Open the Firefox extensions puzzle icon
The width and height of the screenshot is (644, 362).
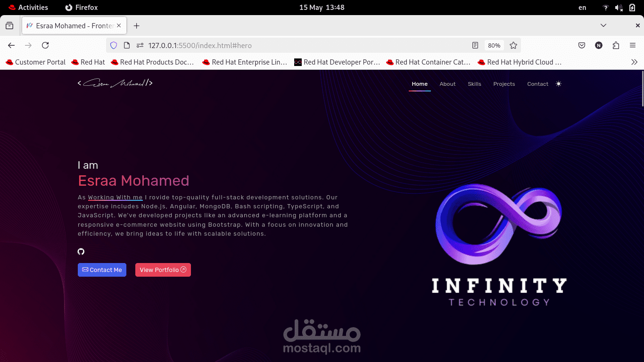point(616,45)
